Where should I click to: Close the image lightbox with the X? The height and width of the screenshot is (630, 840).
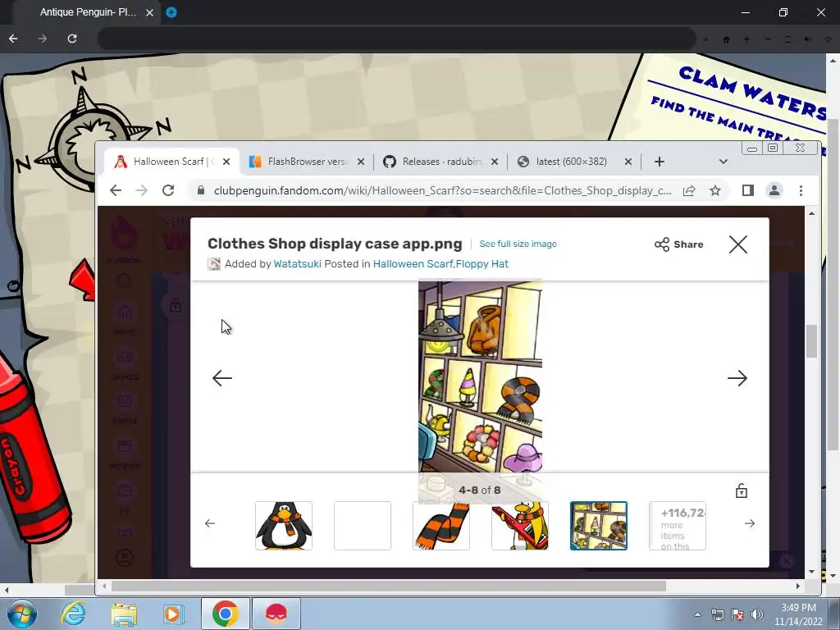click(737, 244)
